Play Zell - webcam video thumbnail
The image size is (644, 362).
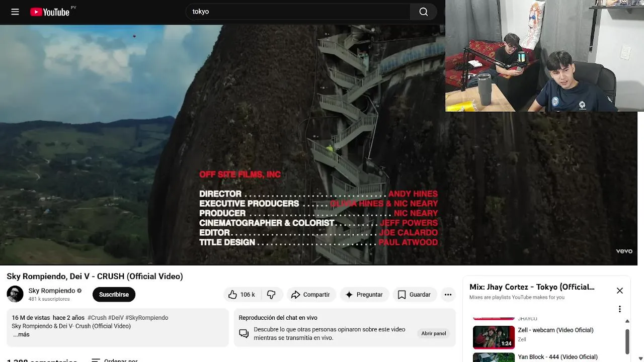(x=494, y=337)
